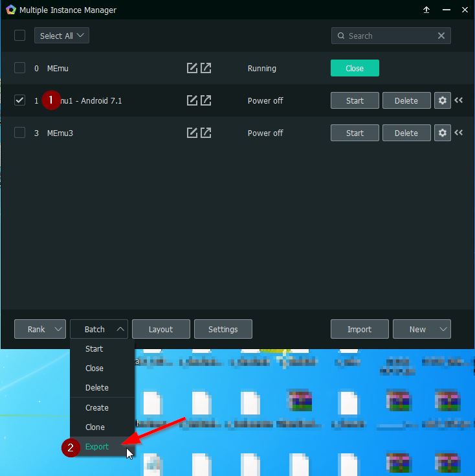
Task: Check the MEmu3 instance checkbox
Action: click(19, 132)
